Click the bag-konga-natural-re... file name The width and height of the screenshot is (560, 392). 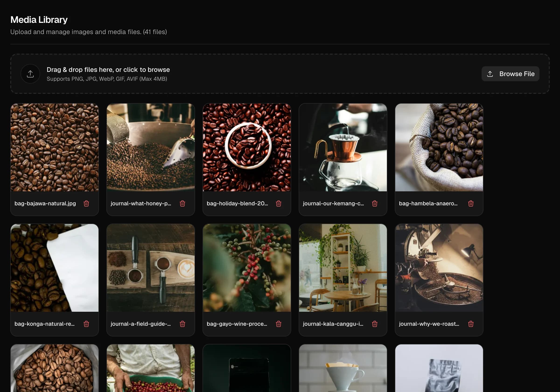(44, 324)
